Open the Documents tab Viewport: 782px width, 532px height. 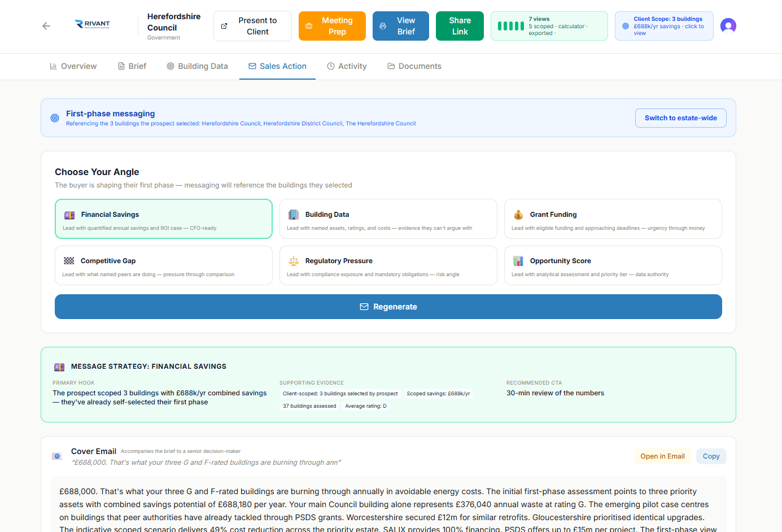click(414, 66)
